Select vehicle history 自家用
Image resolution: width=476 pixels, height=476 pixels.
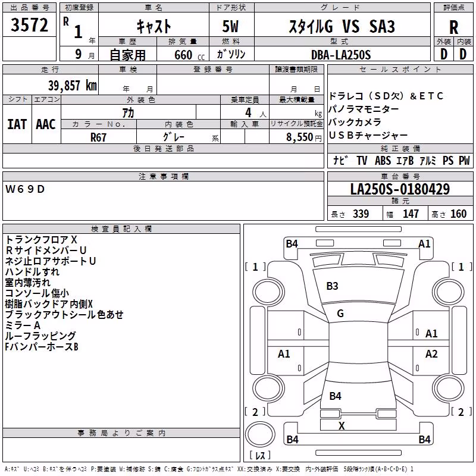tap(127, 55)
